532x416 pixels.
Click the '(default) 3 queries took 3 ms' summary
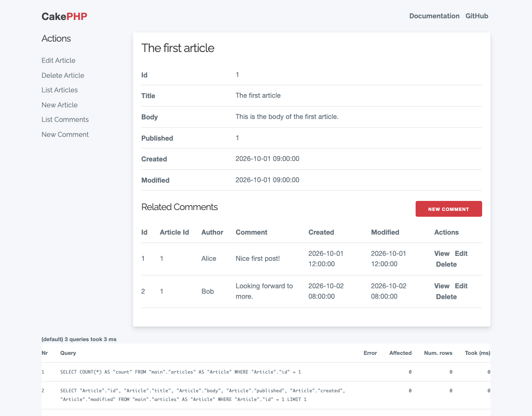click(79, 339)
